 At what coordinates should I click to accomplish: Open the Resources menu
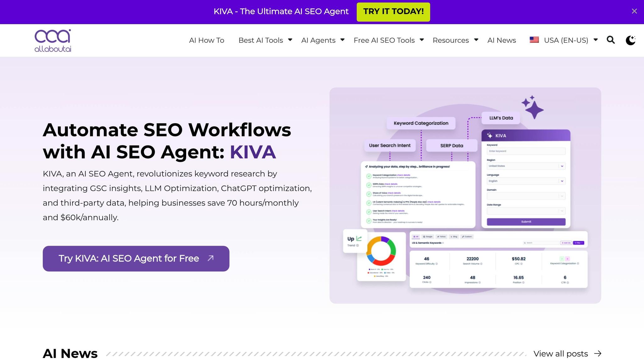[451, 40]
